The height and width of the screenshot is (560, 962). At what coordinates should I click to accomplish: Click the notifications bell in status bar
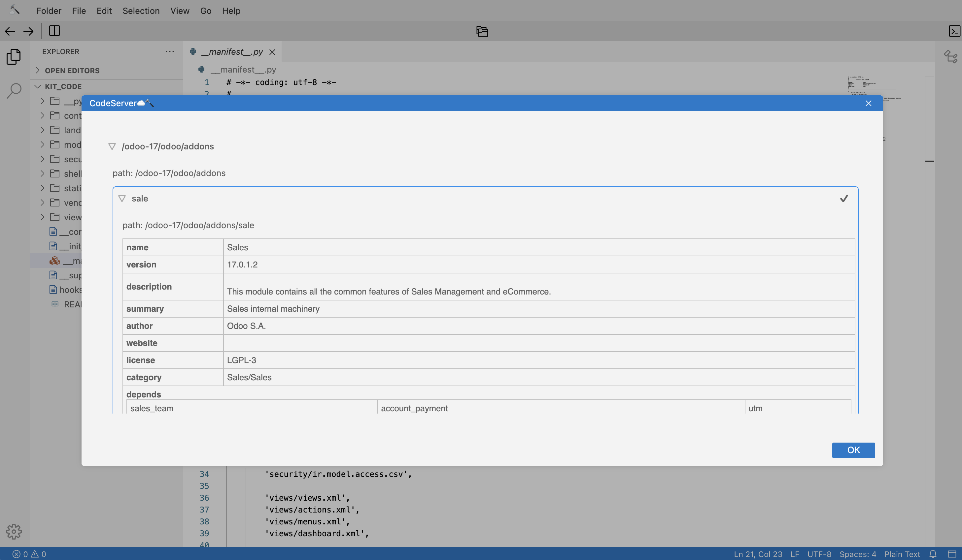933,554
